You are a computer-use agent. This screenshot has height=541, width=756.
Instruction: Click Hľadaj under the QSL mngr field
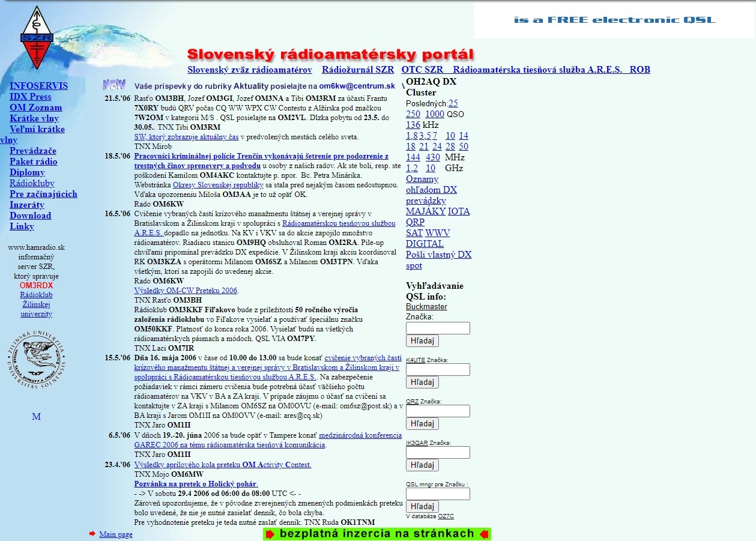[422, 507]
